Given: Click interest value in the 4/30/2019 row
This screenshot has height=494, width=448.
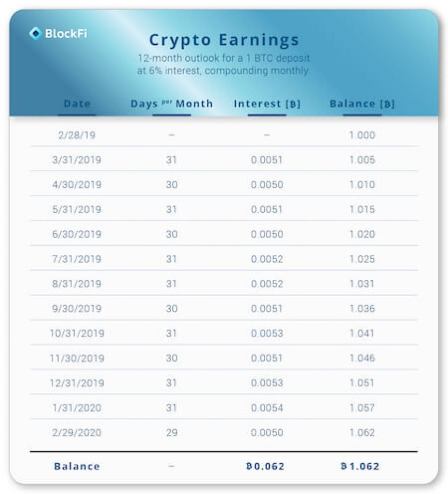Looking at the screenshot, I should 267,185.
